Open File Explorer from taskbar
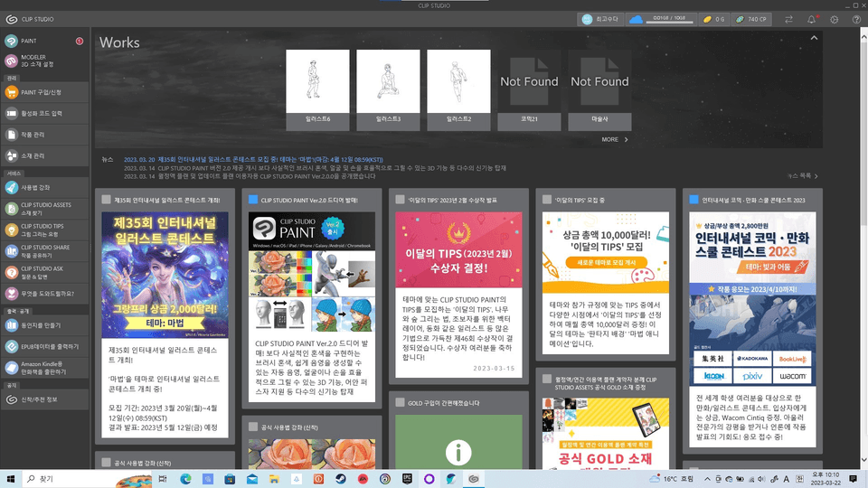Viewport: 868px width, 488px height. click(274, 479)
